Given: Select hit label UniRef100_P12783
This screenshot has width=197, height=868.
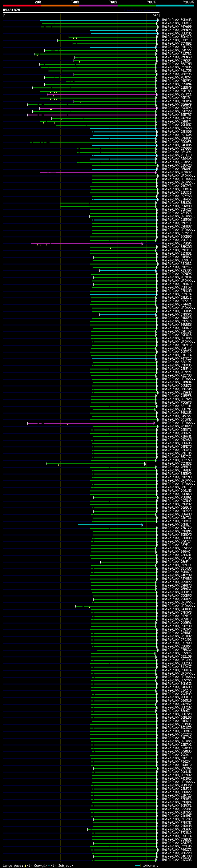Looking at the screenshot, I should [177, 376].
